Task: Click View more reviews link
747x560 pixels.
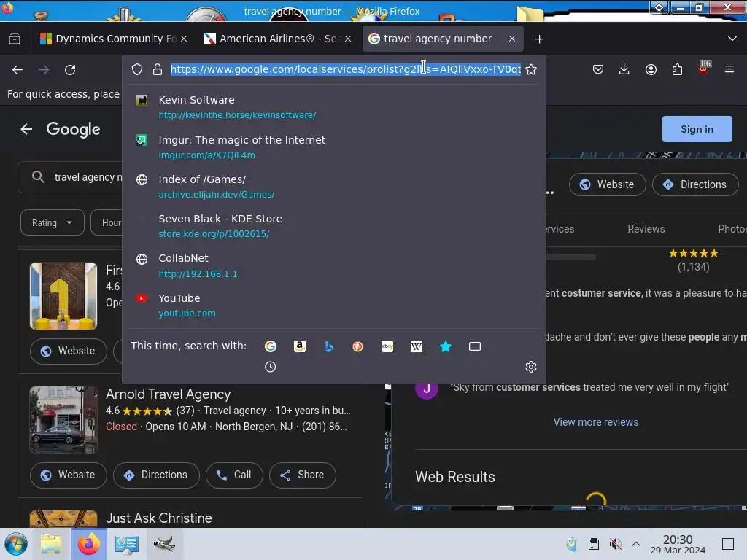Action: [x=595, y=422]
